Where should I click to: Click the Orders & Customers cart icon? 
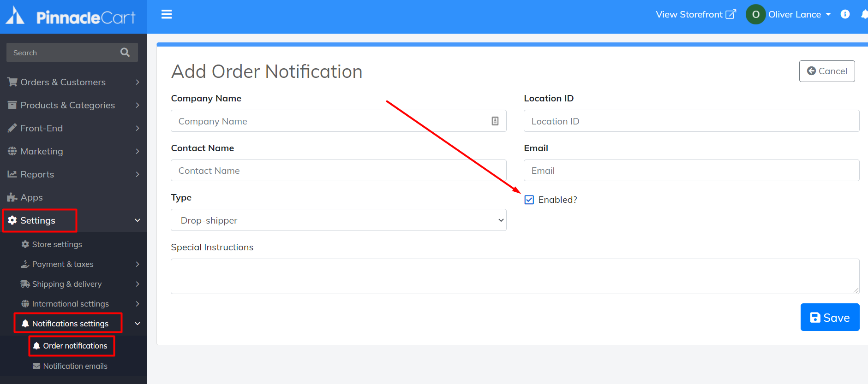pos(12,82)
